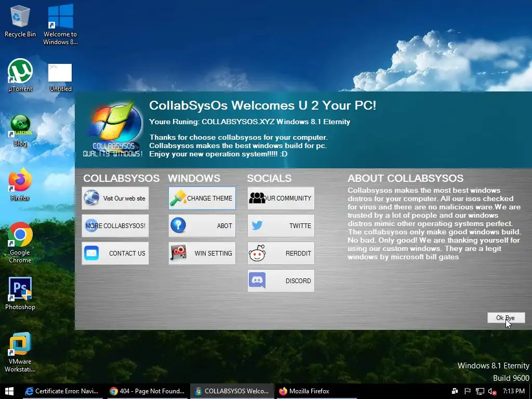532x399 pixels.
Task: Click 'Enjoy your new operation system' text
Action: 218,154
